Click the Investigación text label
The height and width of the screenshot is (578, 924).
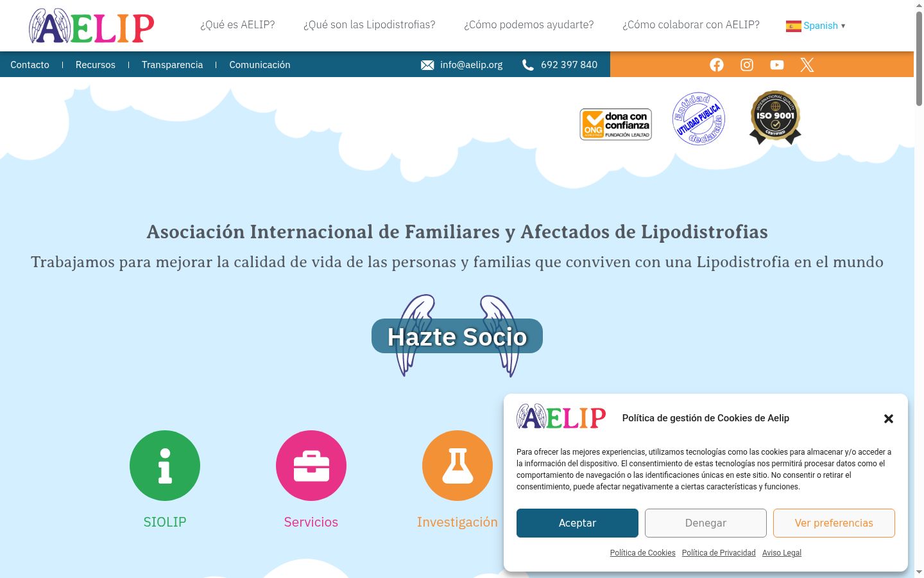tap(458, 522)
